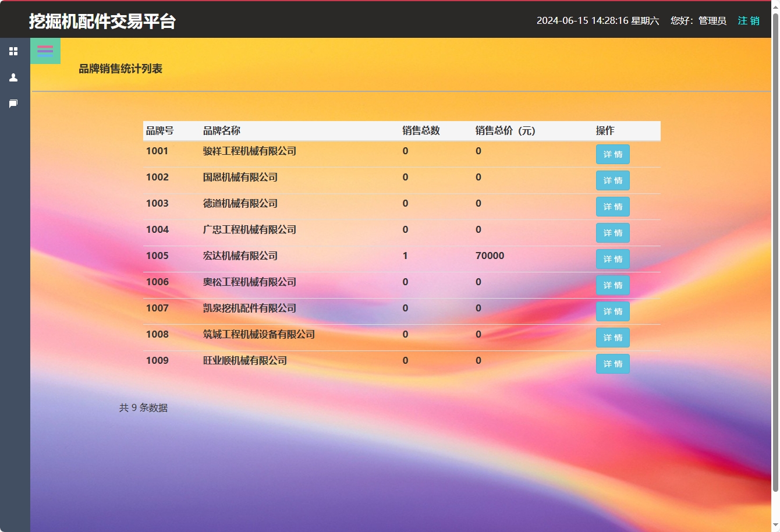
Task: Click the 品牌名称 column header
Action: [x=222, y=131]
